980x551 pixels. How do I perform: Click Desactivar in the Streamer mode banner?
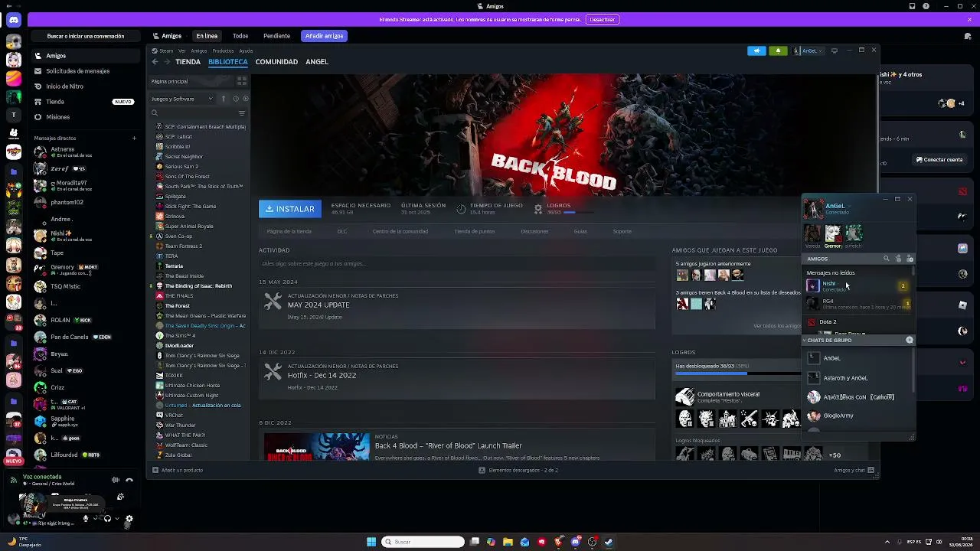(602, 19)
